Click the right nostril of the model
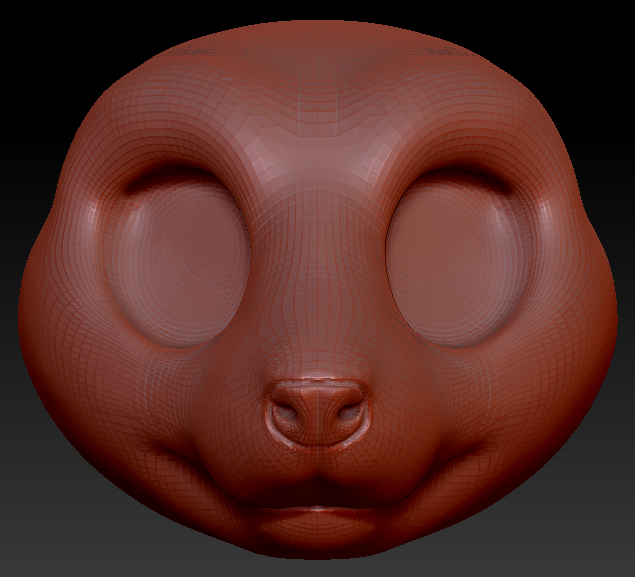 348,412
